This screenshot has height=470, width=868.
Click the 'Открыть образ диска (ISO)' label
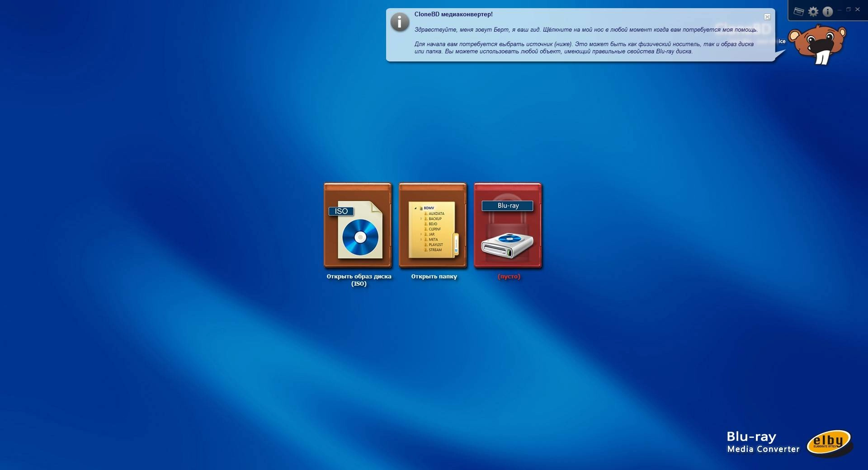(x=359, y=280)
